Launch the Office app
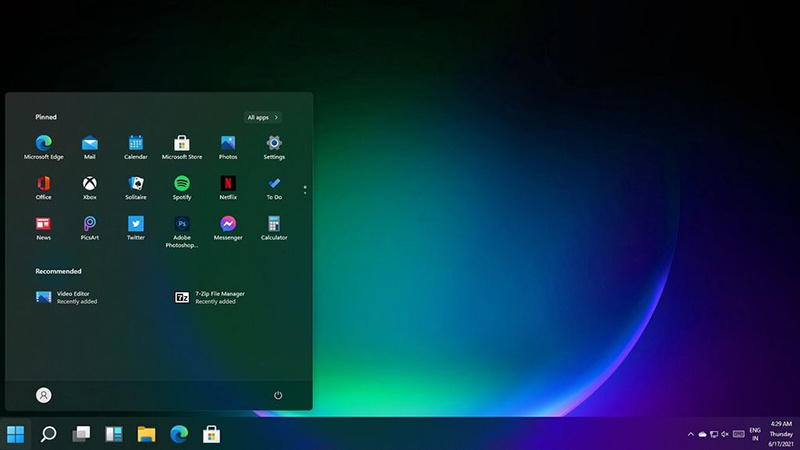The image size is (800, 450). click(x=43, y=188)
